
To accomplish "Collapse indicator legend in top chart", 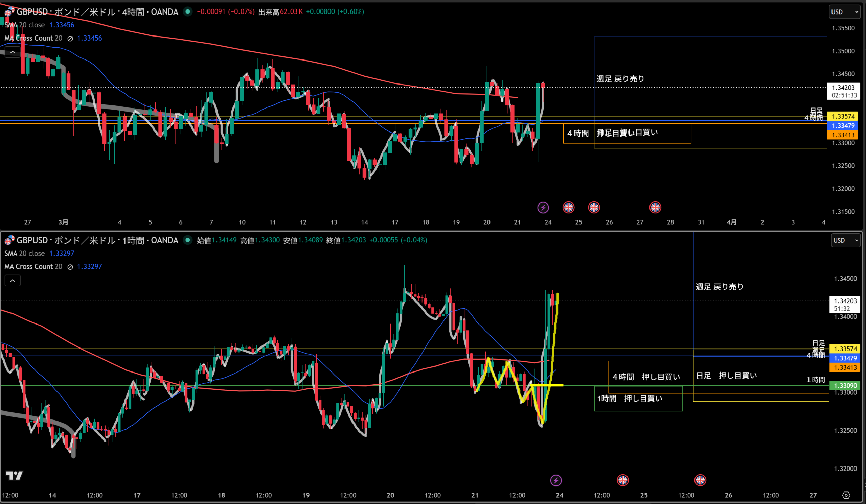I will [x=13, y=52].
